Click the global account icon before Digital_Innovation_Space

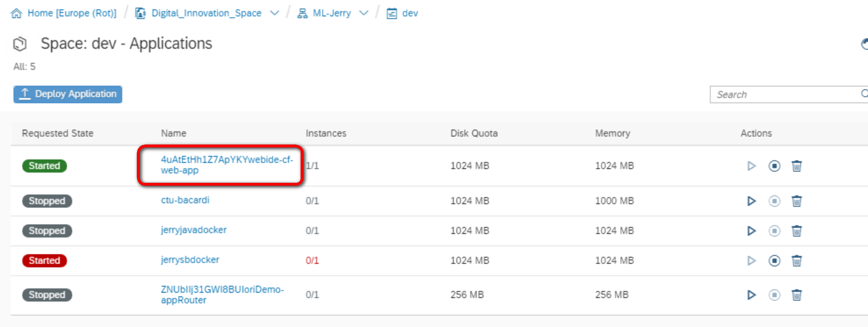(140, 13)
